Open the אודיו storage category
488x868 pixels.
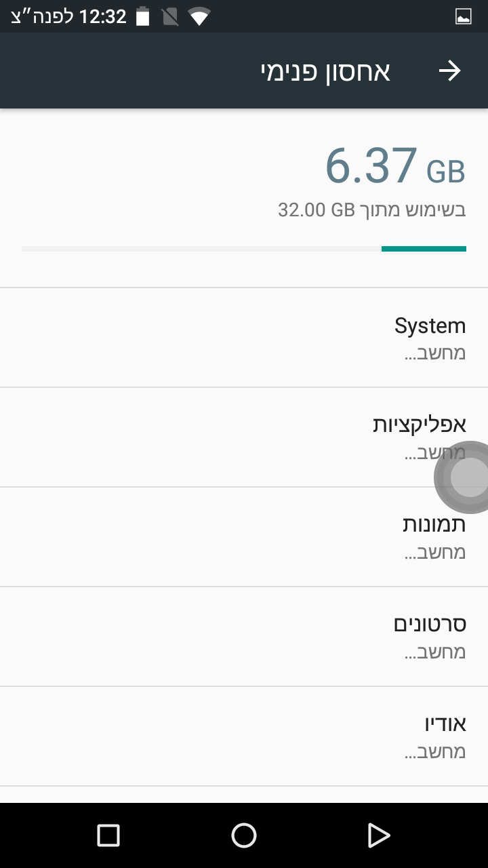point(244,736)
